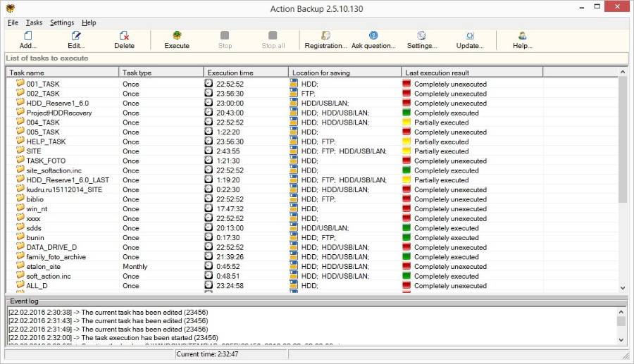Image resolution: width=634 pixels, height=364 pixels.
Task: Click the Ask question toolbar icon
Action: [373, 36]
